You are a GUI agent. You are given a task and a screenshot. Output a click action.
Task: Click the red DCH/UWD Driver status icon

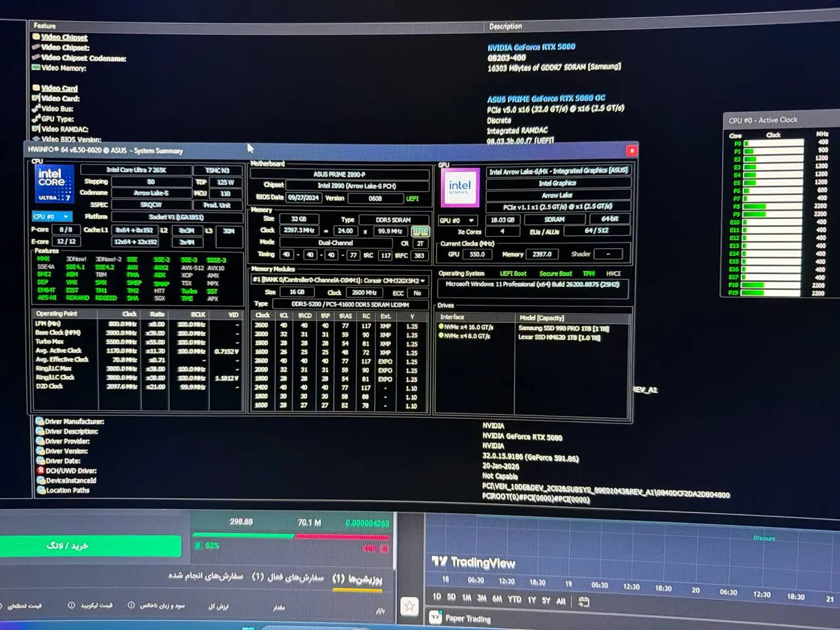coord(40,471)
